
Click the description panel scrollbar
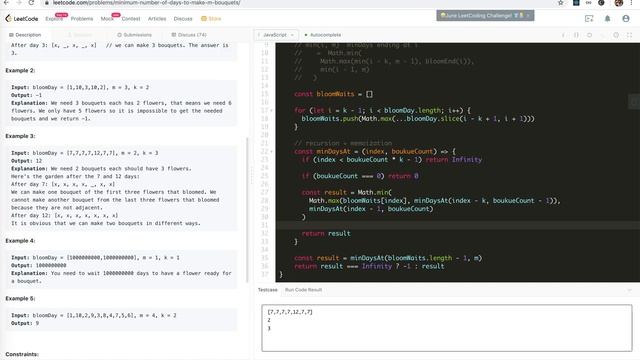pos(247,210)
